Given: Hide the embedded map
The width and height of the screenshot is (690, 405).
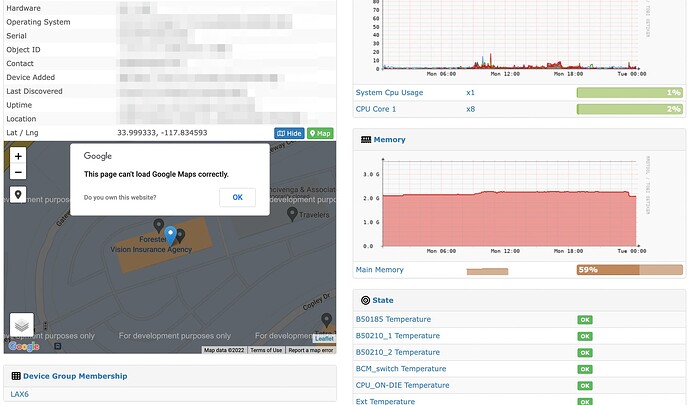Looking at the screenshot, I should coord(289,133).
